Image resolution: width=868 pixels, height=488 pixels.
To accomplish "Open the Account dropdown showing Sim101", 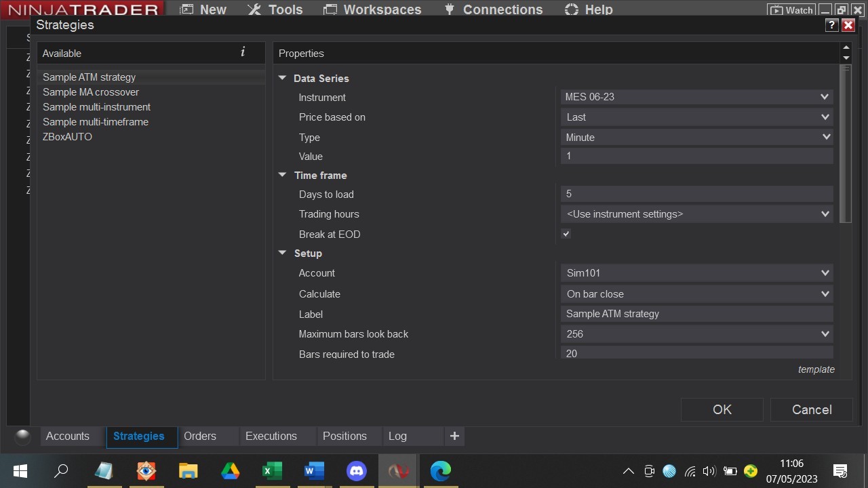I will (x=697, y=273).
